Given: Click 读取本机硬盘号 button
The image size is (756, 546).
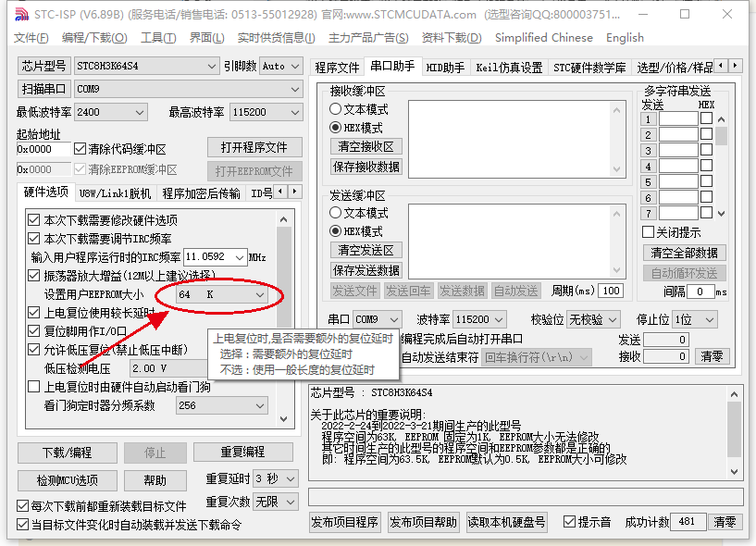Looking at the screenshot, I should pyautogui.click(x=506, y=522).
